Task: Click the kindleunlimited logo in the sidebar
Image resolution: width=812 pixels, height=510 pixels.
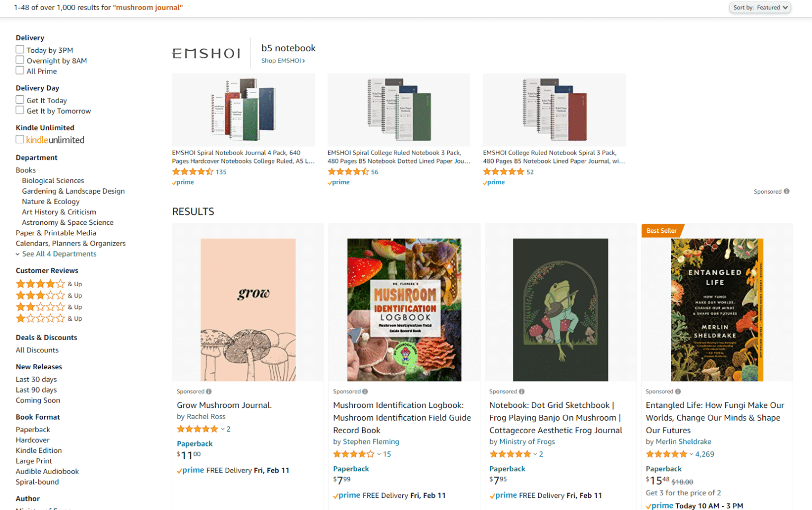Action: coord(54,140)
